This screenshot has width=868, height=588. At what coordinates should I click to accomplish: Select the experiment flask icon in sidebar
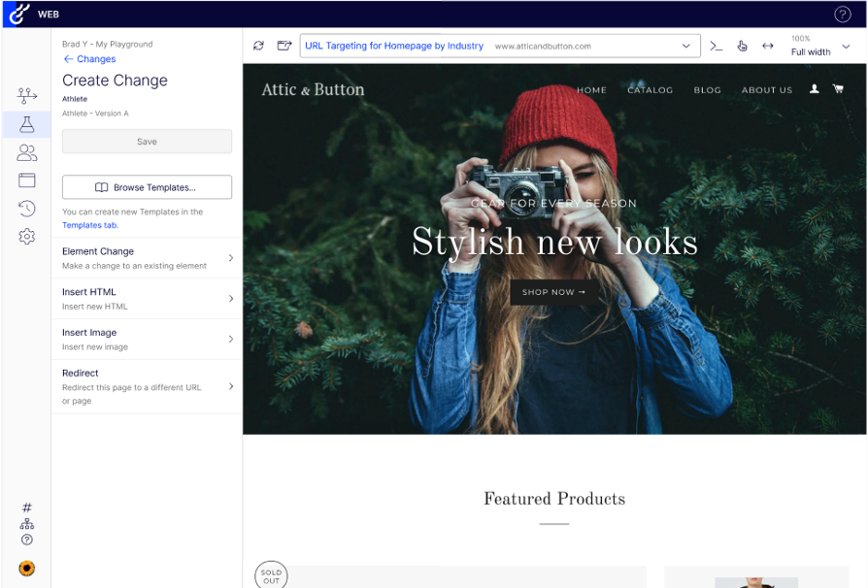26,123
